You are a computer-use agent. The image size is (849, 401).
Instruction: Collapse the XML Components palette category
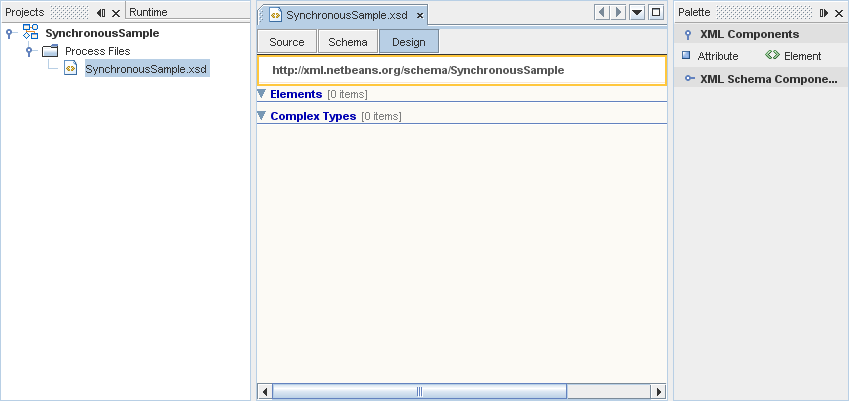point(688,35)
